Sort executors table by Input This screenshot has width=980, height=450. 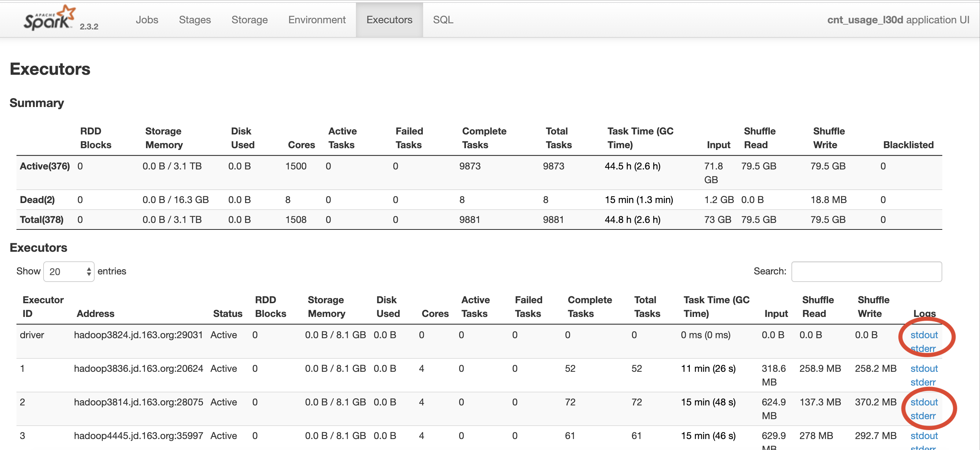coord(776,313)
